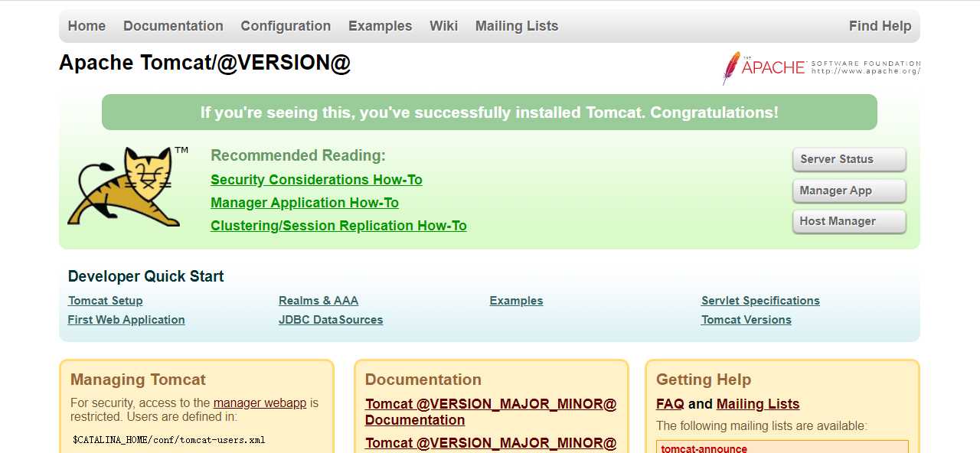This screenshot has height=453, width=980.
Task: Click the Documentation box heading
Action: 423,380
